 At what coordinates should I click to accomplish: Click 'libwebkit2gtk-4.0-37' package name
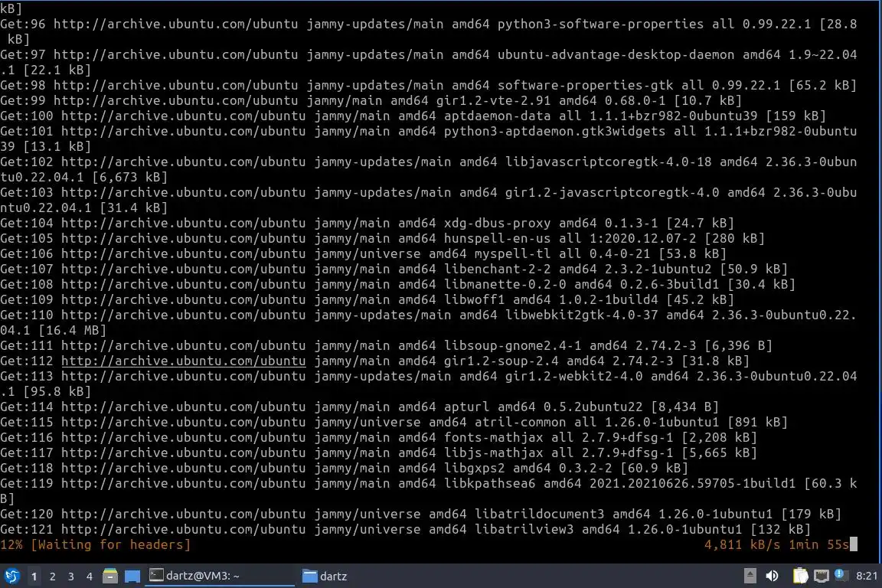[581, 315]
